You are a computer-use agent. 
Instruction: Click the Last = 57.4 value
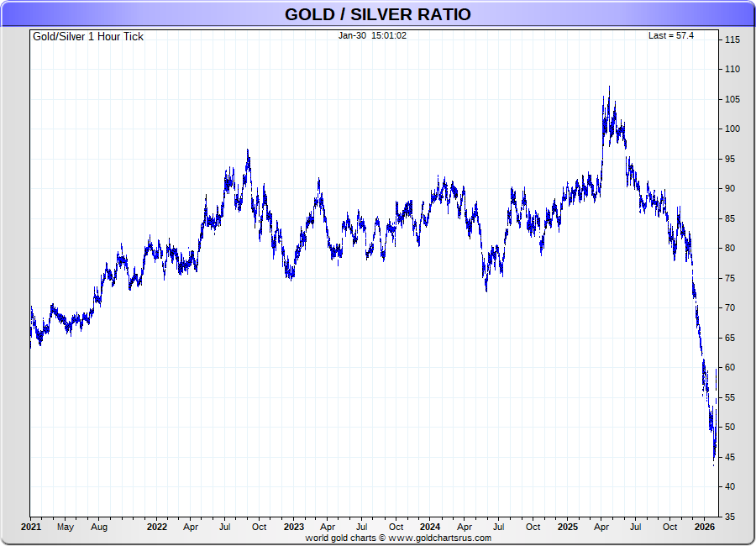click(670, 35)
